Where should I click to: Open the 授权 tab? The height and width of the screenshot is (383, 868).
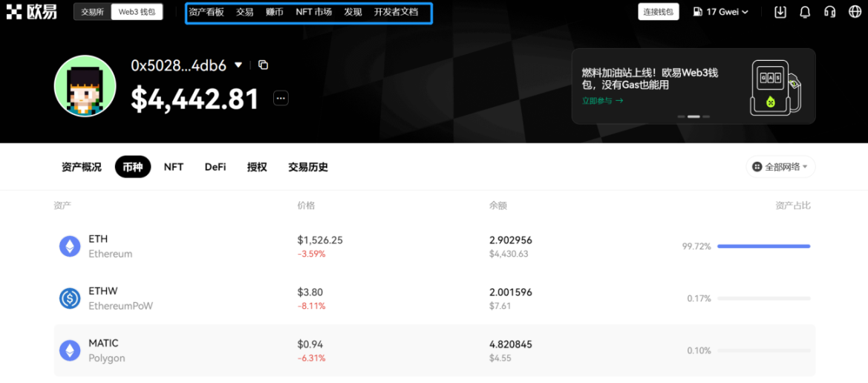257,167
